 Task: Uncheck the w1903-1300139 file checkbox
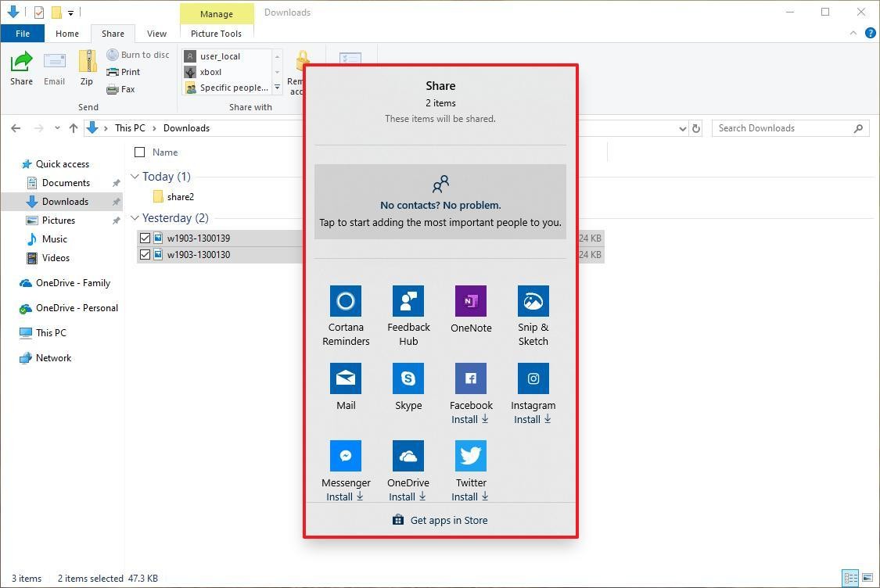coord(145,238)
